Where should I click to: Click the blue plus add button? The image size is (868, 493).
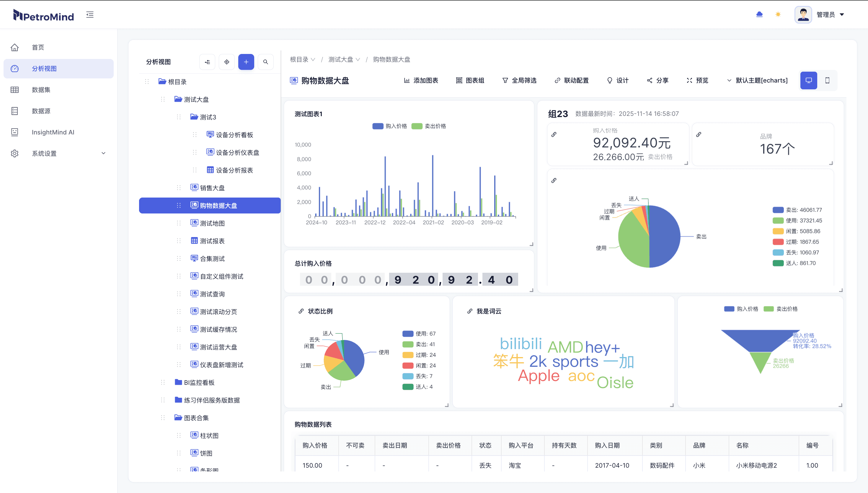[x=246, y=62]
